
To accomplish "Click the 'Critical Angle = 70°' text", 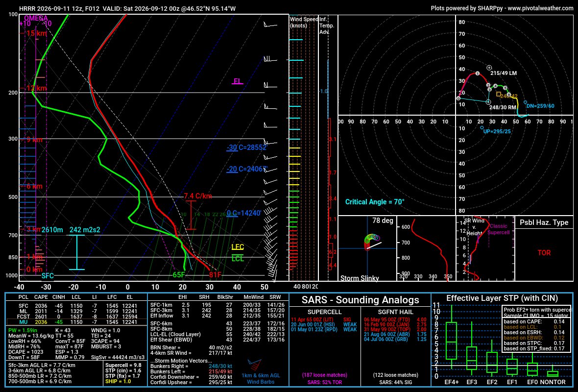I will [x=375, y=202].
